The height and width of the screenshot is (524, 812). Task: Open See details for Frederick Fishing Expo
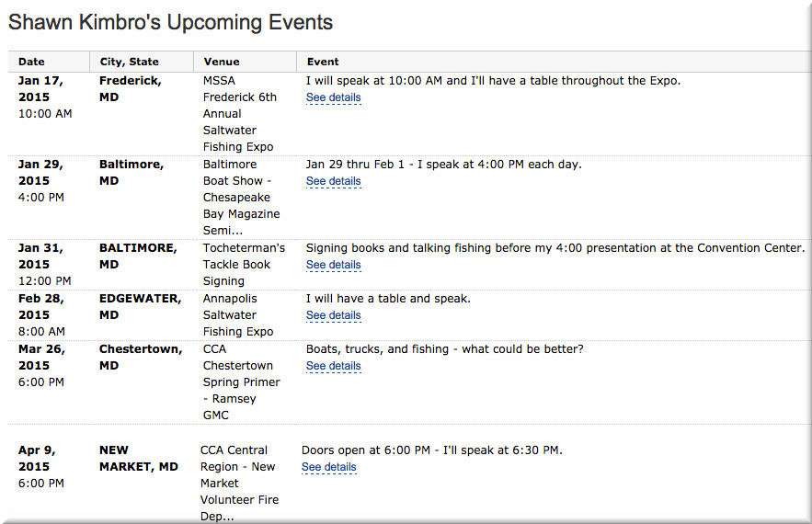[x=333, y=97]
